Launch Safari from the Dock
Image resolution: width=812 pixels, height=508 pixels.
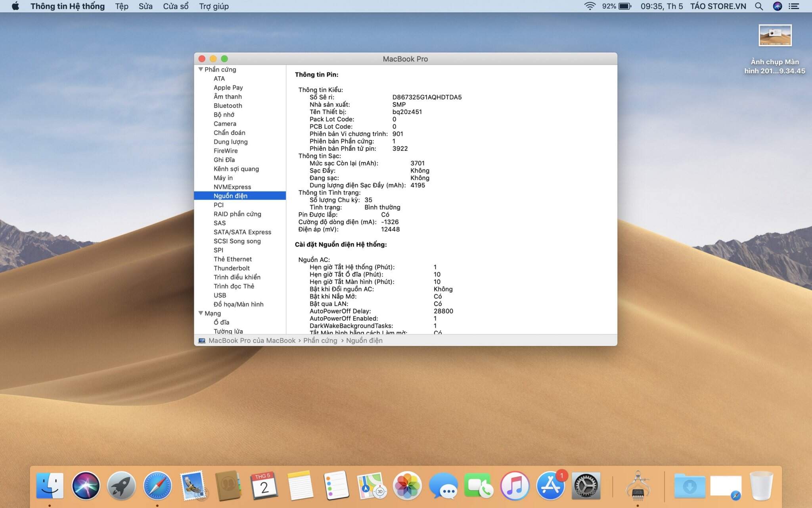point(157,485)
